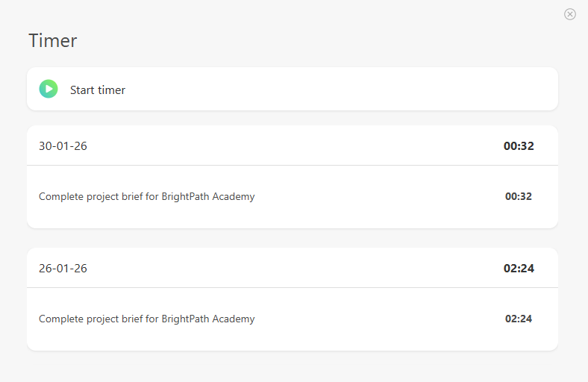Select the 26-01-26 date label
The width and height of the screenshot is (588, 382).
pos(63,269)
